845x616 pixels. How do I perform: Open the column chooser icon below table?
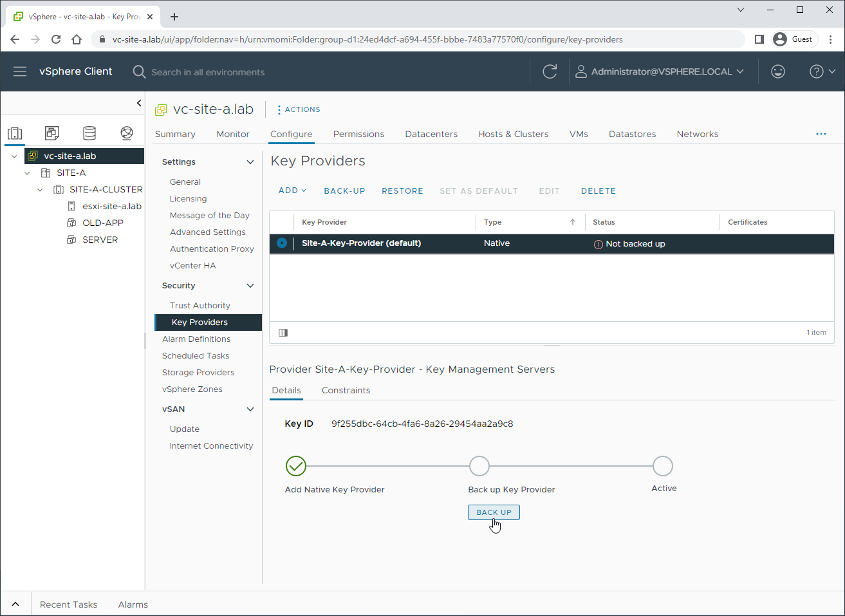pos(283,332)
